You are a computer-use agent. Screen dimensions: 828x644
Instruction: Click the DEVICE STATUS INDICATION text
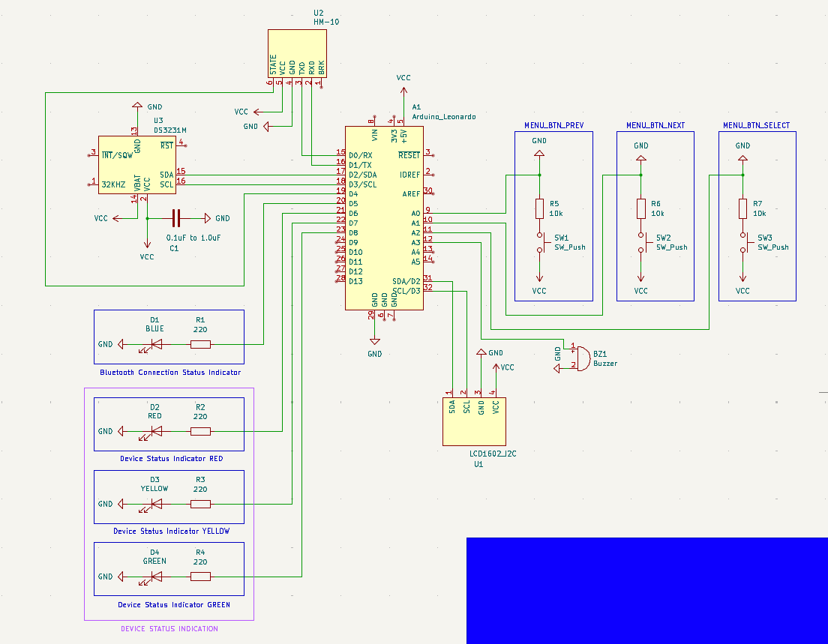click(x=169, y=629)
